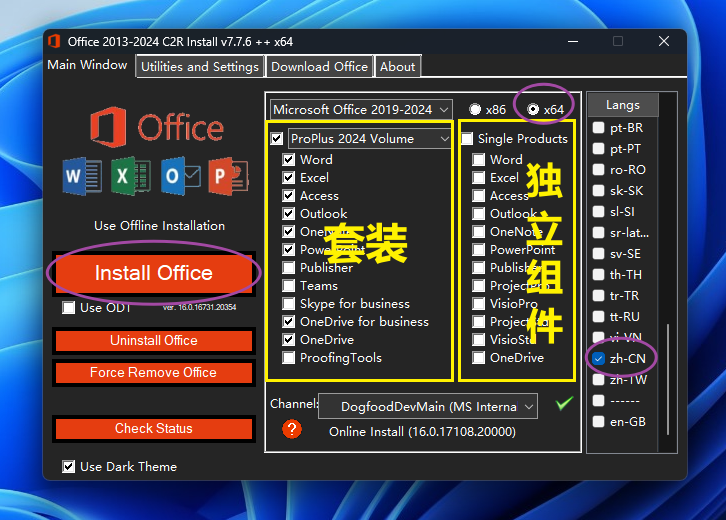Click the Online Install (16.0.17108.20000) text
The width and height of the screenshot is (726, 520).
point(422,432)
